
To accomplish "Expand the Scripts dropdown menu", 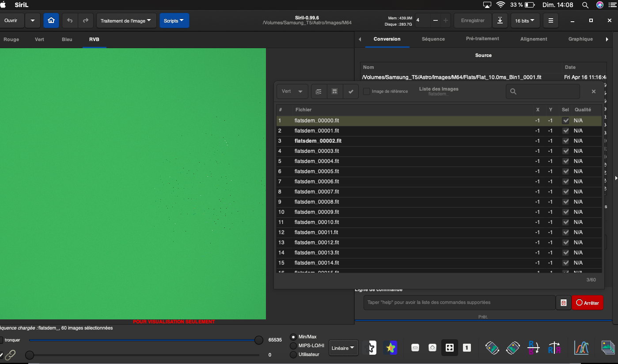I will click(174, 21).
